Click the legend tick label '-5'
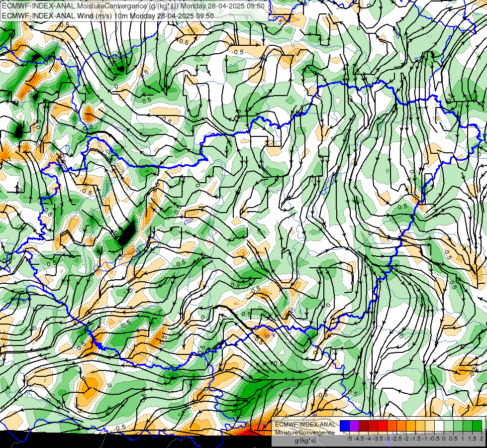The width and height of the screenshot is (487, 448). point(349,439)
